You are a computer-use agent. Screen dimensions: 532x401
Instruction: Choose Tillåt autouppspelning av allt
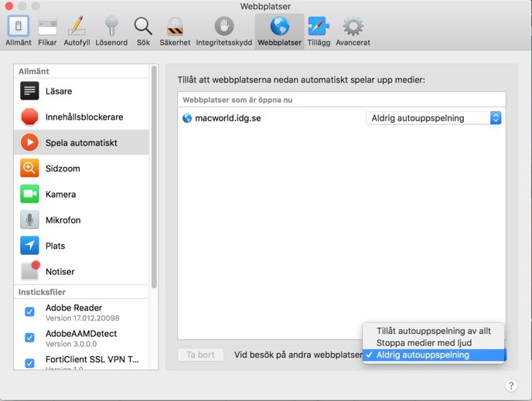433,331
